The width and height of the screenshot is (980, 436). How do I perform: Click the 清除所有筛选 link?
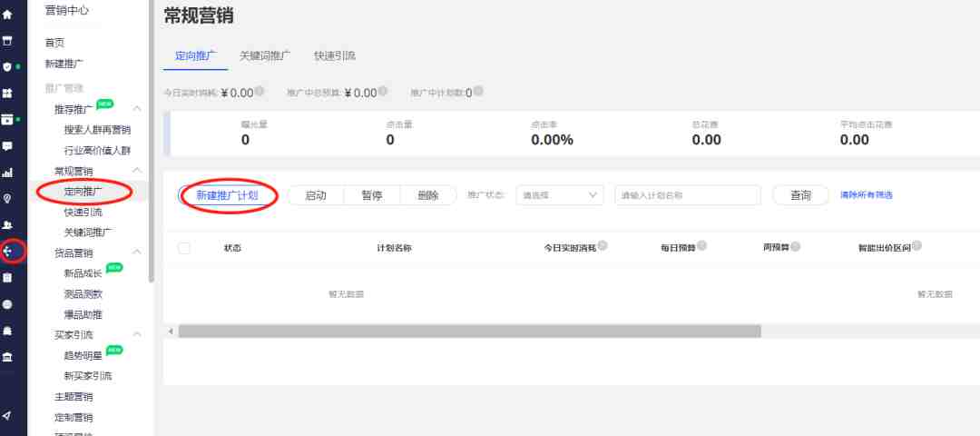pos(867,195)
